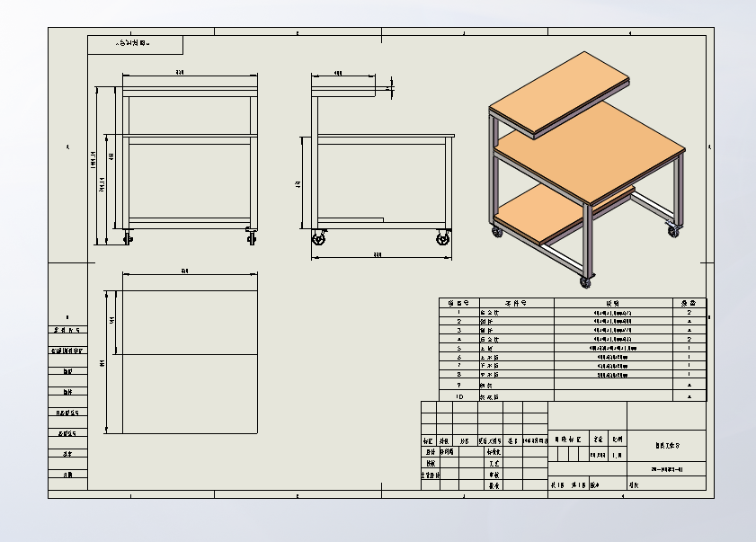The image size is (756, 542).
Task: Click the overall width dimension above front view
Action: (x=180, y=73)
